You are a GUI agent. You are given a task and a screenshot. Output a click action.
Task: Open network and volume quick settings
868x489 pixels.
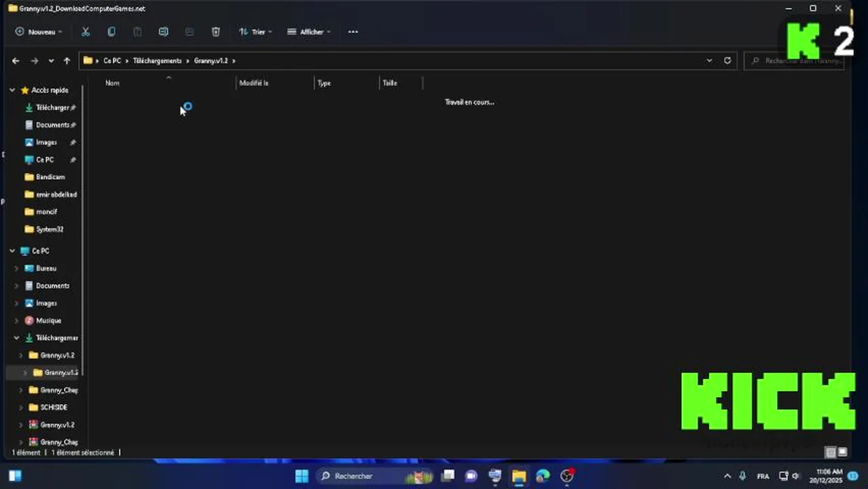coord(789,476)
